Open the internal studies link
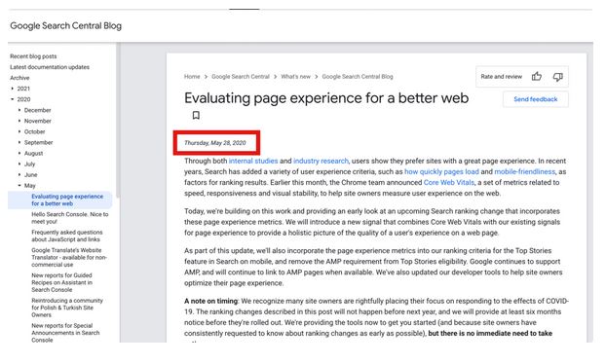Image resolution: width=606 pixels, height=364 pixels. coord(253,161)
